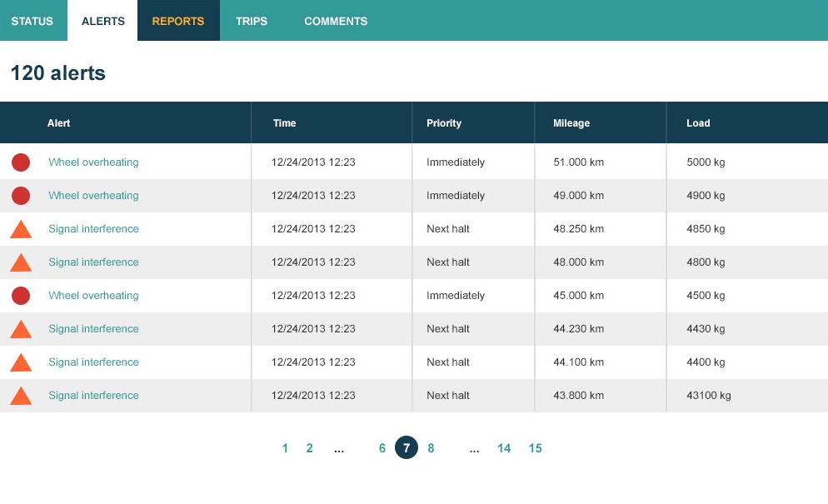Click orange triangle icon in 44.230 km row
Image resolution: width=828 pixels, height=504 pixels.
click(x=21, y=329)
